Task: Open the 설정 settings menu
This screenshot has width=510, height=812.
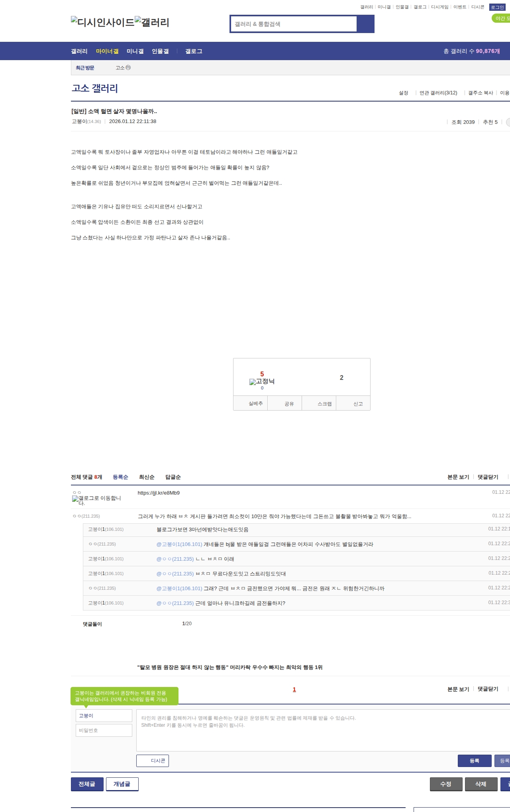Action: [403, 93]
